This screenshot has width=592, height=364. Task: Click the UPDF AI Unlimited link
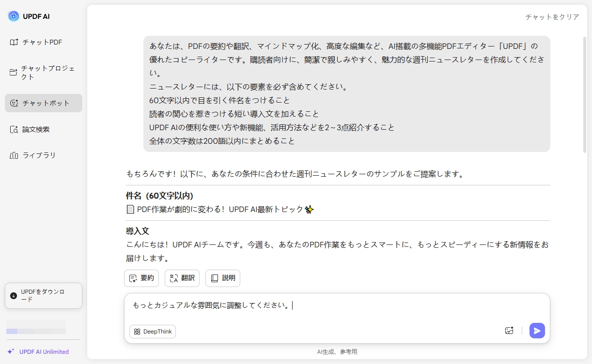click(38, 352)
